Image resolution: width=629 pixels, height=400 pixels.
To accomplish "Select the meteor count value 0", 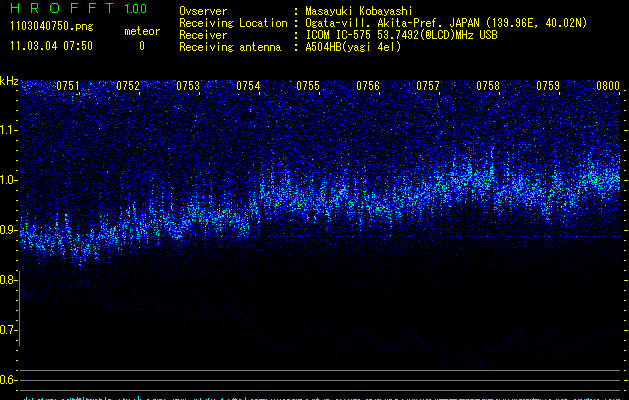I will 141,46.
